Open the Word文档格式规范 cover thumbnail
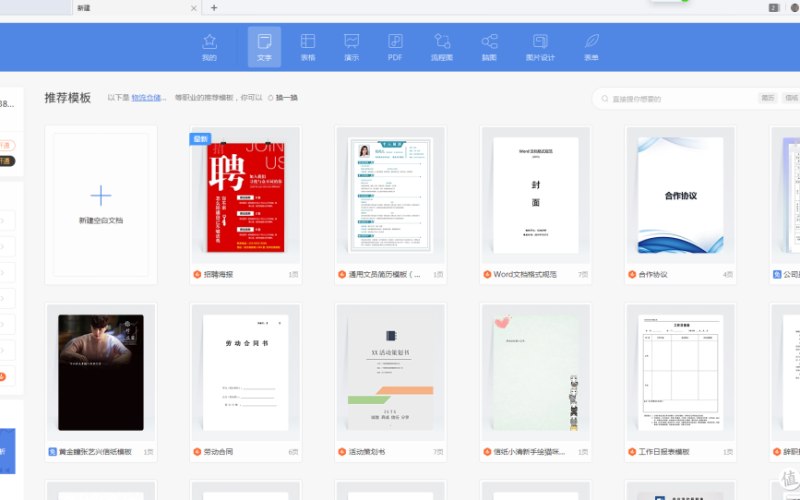The width and height of the screenshot is (800, 500). click(536, 195)
